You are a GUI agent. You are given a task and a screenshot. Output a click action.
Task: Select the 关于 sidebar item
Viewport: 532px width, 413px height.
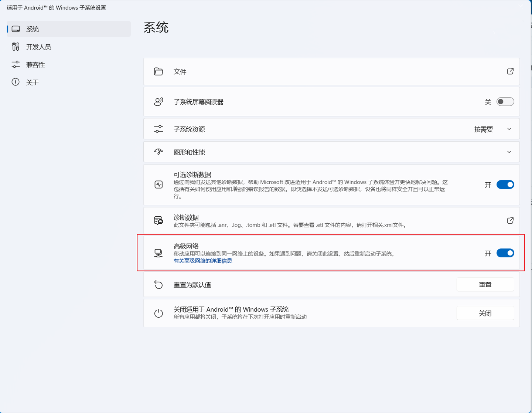click(33, 82)
